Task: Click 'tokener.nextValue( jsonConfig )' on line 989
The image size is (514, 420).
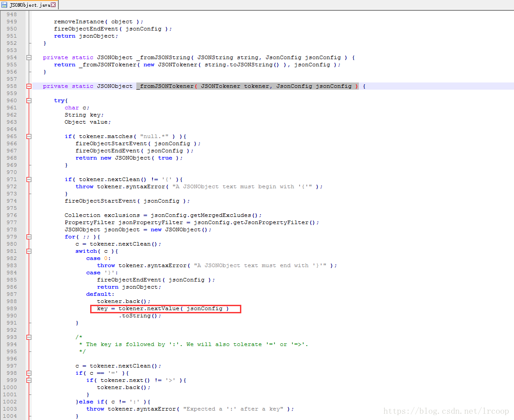Action: click(x=174, y=308)
